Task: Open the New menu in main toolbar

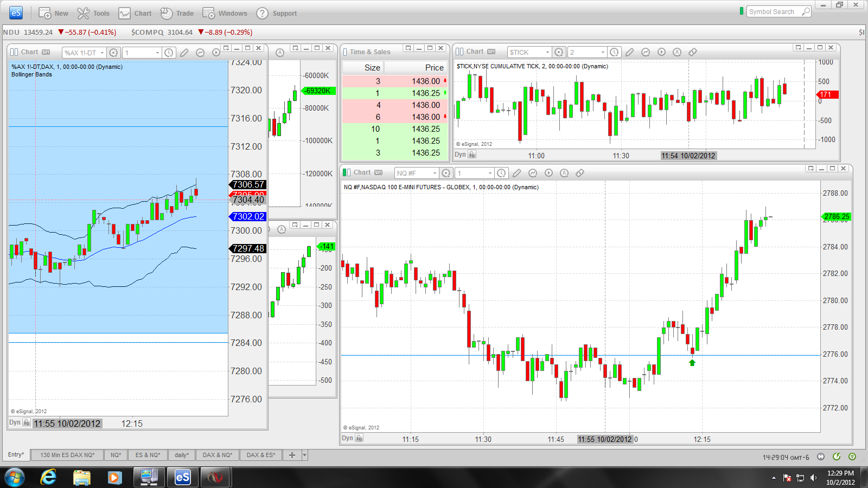Action: pos(53,13)
